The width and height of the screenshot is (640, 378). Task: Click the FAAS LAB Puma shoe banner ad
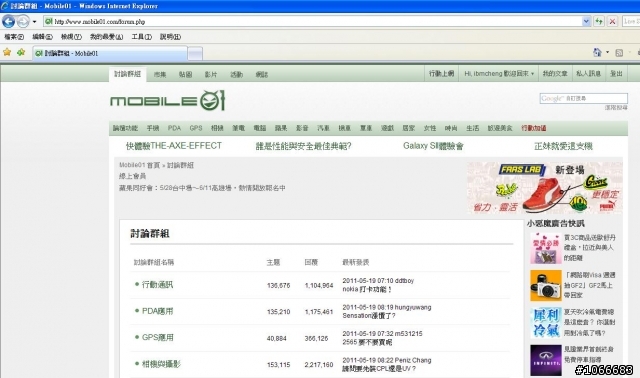pos(544,187)
